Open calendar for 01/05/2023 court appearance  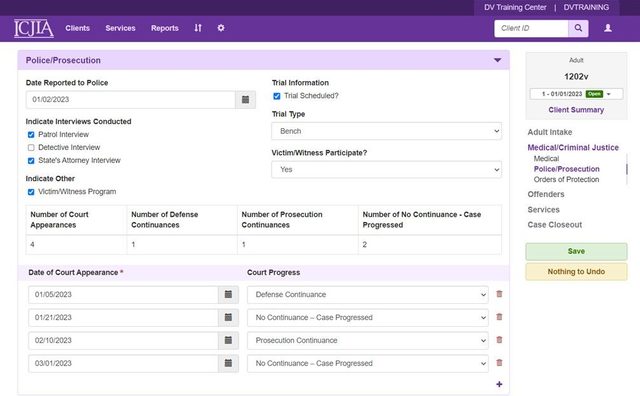228,294
